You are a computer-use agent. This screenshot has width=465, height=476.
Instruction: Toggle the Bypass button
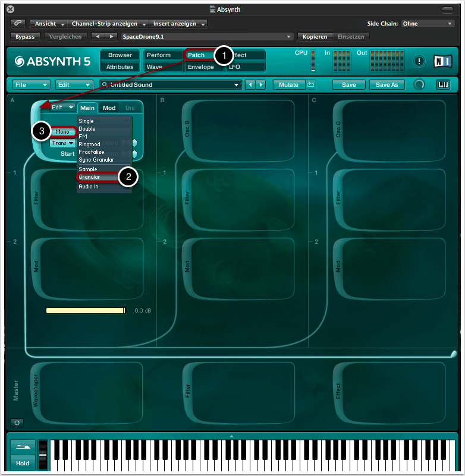25,36
